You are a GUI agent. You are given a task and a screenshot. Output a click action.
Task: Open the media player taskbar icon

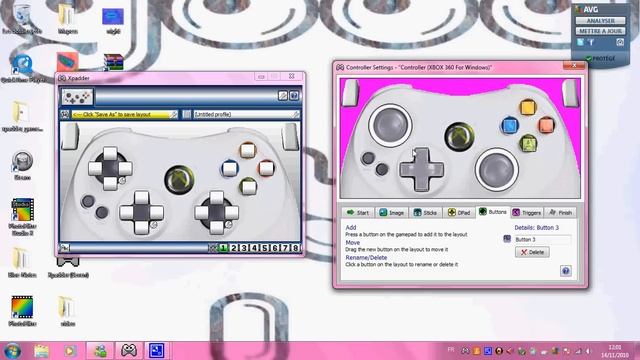[x=70, y=351]
